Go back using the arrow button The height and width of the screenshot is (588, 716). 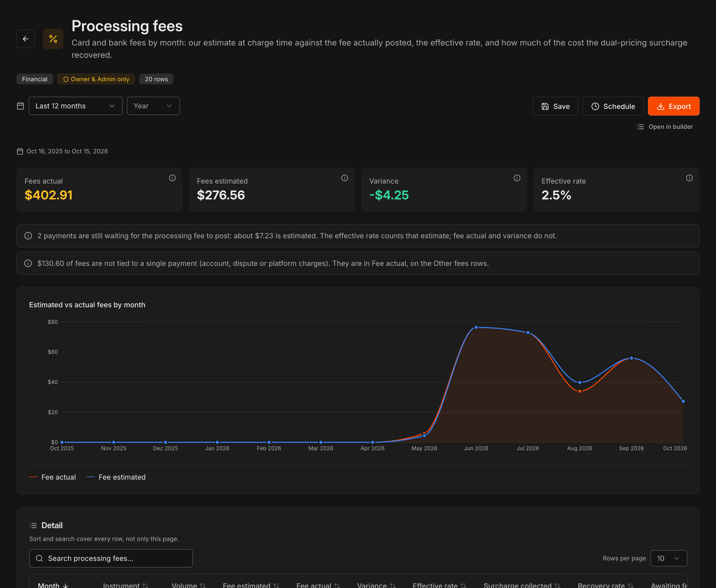(25, 39)
